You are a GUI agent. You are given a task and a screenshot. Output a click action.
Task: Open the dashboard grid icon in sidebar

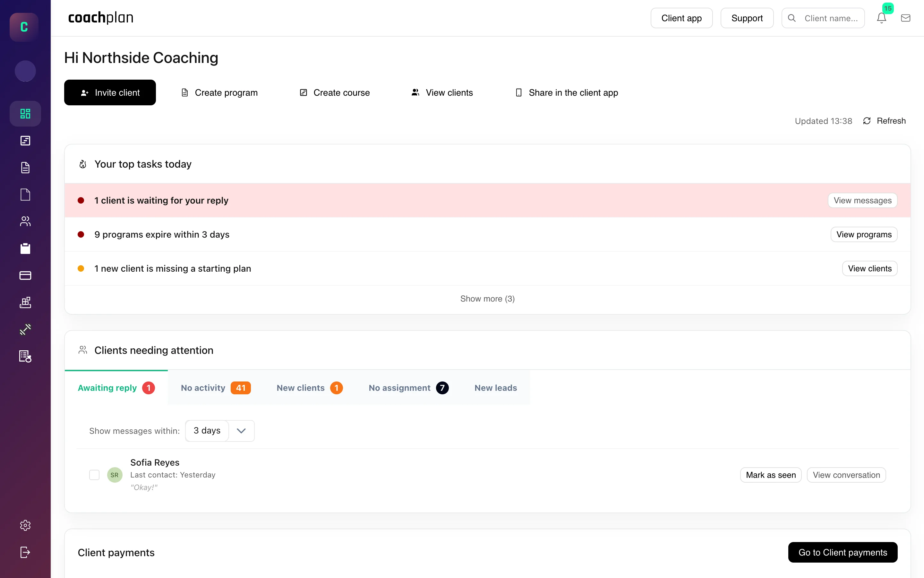25,114
